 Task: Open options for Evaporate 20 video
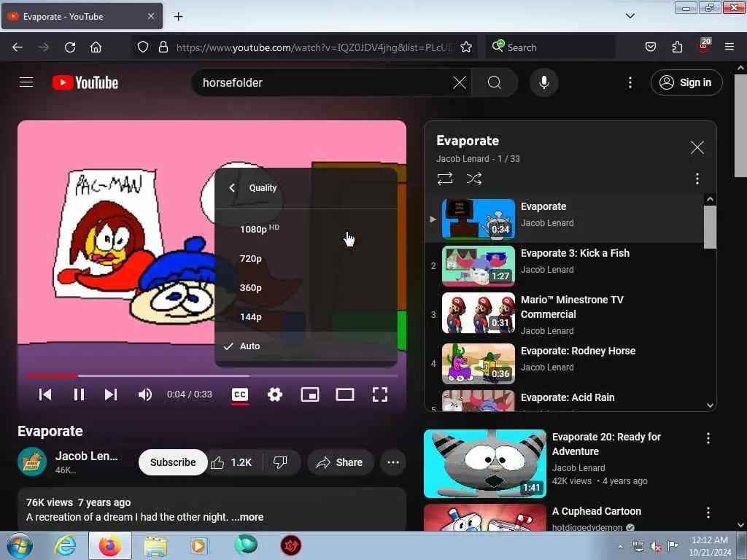click(x=708, y=438)
